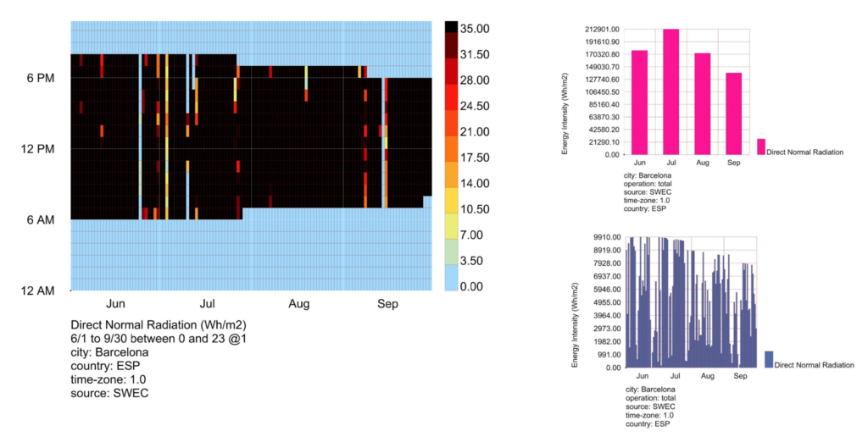Select the August bar in pink chart

[703, 103]
